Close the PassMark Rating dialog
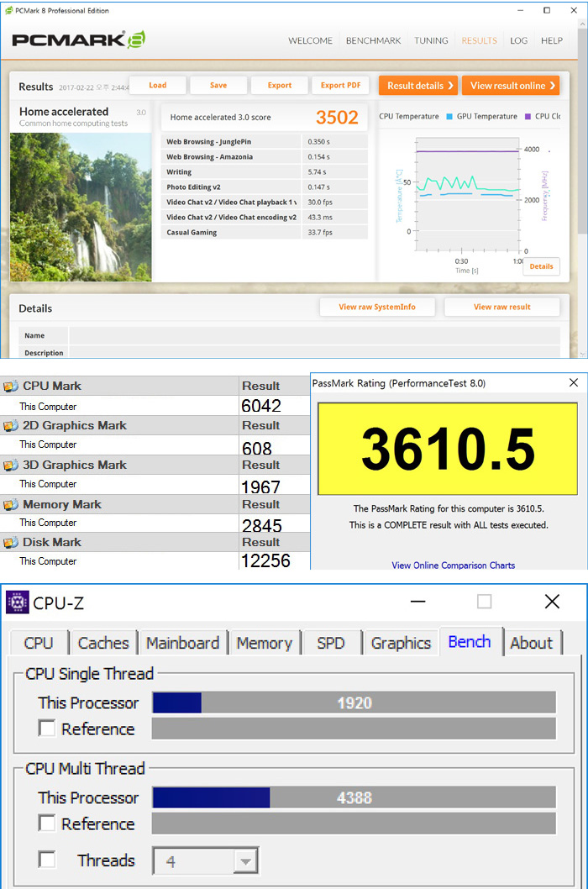588x889 pixels. [573, 382]
